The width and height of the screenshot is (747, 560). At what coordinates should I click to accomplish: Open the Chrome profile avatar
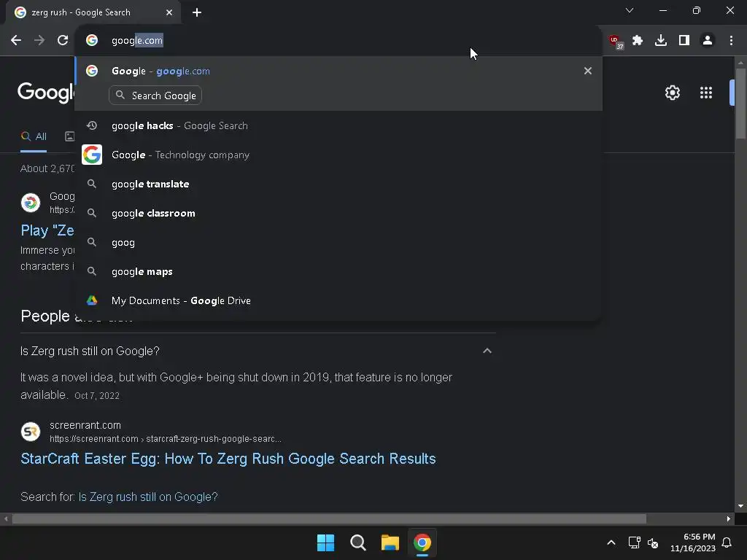(708, 41)
